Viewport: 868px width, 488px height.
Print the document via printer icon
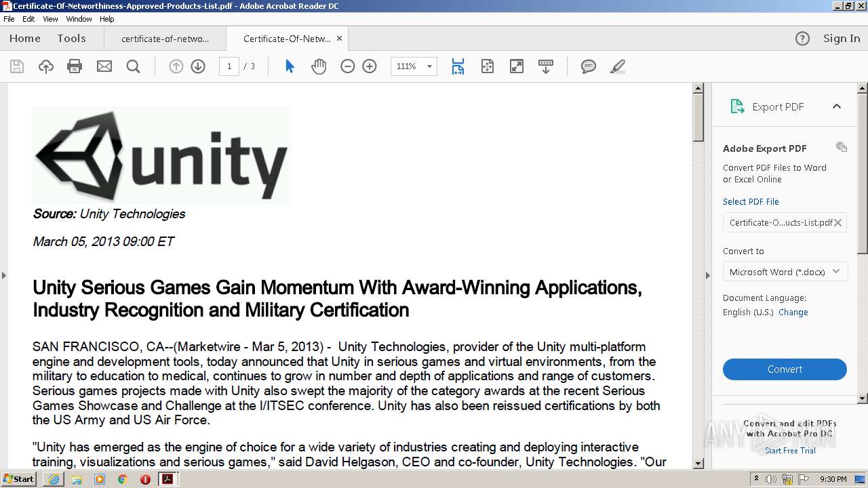point(75,66)
